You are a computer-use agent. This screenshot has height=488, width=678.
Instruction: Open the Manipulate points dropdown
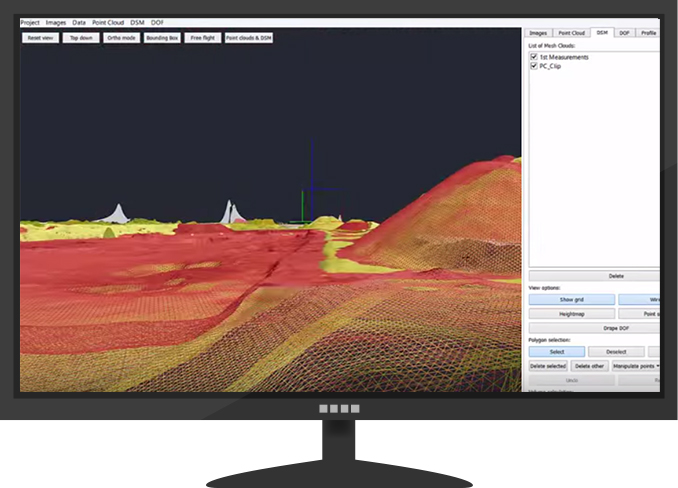(636, 366)
